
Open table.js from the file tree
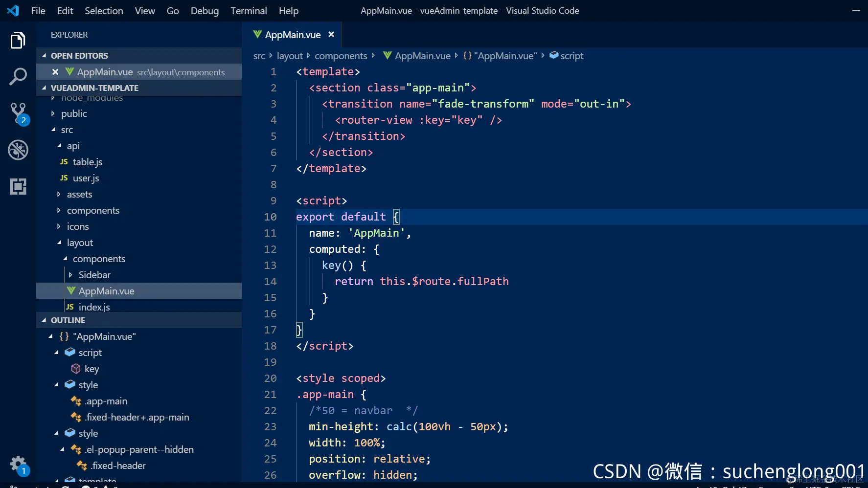(x=139, y=162)
